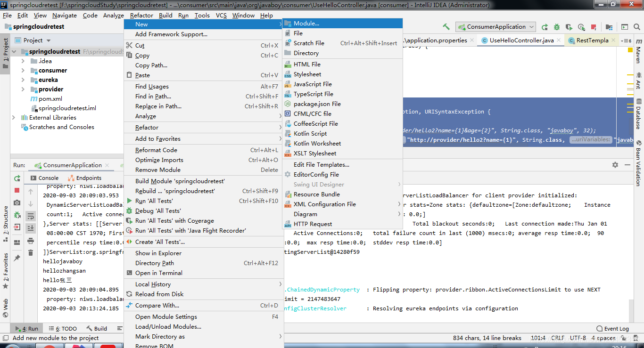
Task: Click the CRLF line separator status
Action: tap(558, 338)
